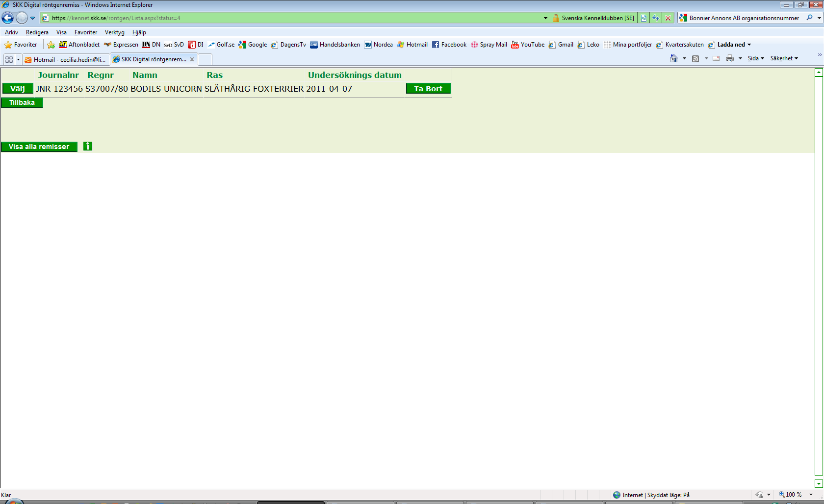The image size is (824, 504).
Task: Expand the address bar URL history dropdown
Action: (x=545, y=18)
